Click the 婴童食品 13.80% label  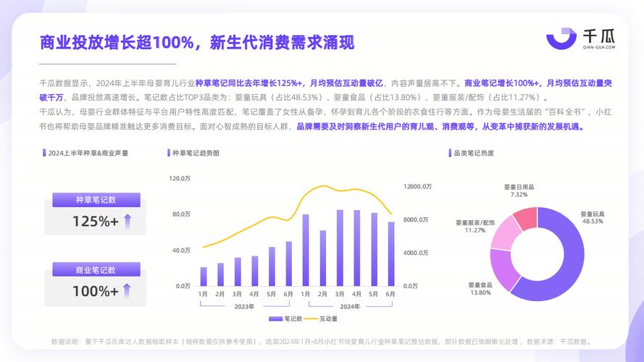tap(480, 289)
